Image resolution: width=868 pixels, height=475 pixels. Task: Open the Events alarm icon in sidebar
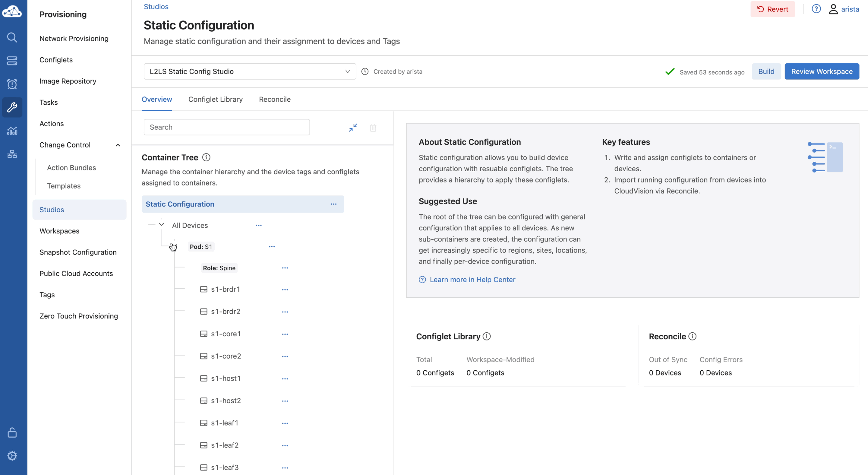pos(12,84)
